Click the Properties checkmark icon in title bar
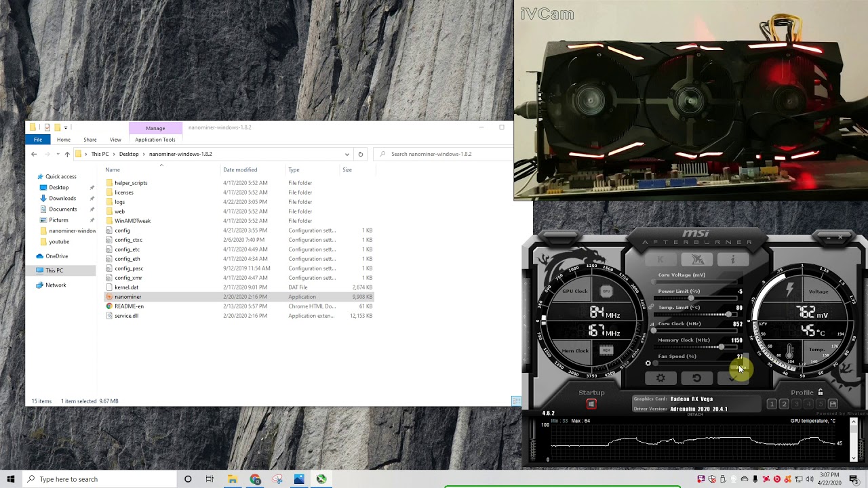This screenshot has width=868, height=488. click(47, 127)
